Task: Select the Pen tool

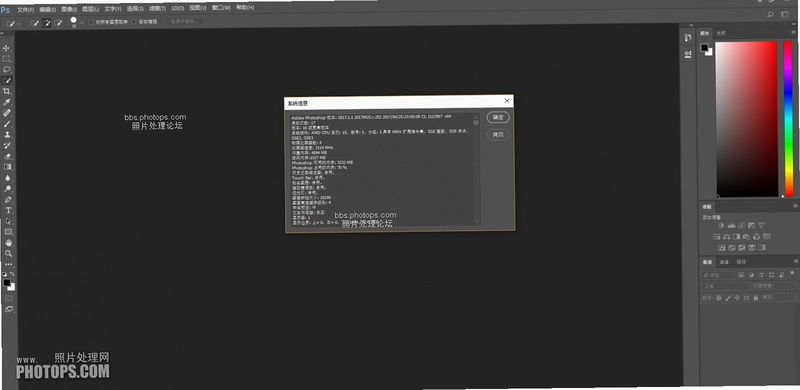Action: (x=8, y=200)
